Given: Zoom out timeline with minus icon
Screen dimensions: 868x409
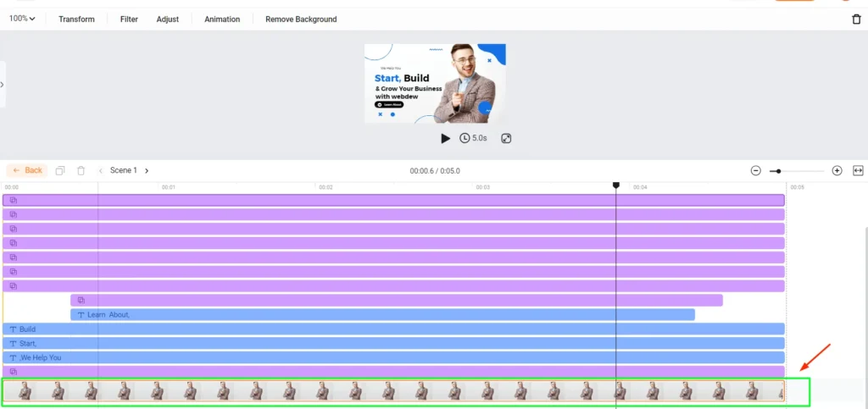Looking at the screenshot, I should 755,171.
